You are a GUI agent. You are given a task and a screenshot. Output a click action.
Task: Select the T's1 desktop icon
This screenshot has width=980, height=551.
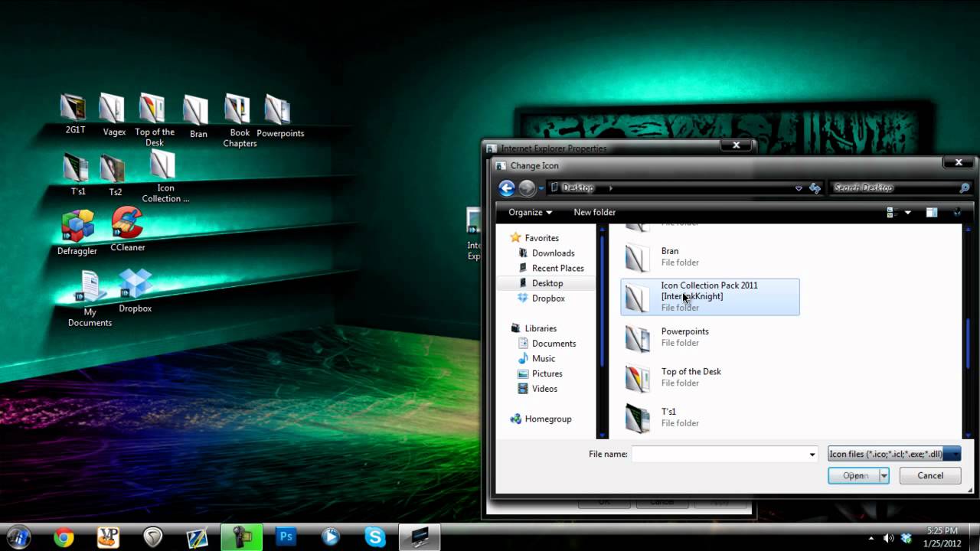click(x=77, y=174)
